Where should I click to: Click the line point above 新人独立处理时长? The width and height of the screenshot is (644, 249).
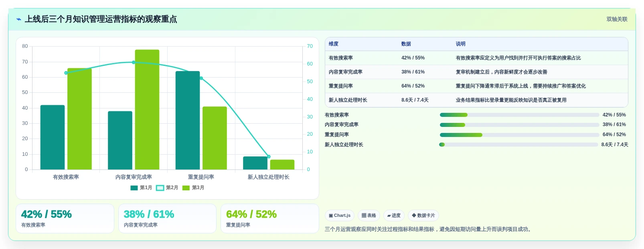[269, 157]
